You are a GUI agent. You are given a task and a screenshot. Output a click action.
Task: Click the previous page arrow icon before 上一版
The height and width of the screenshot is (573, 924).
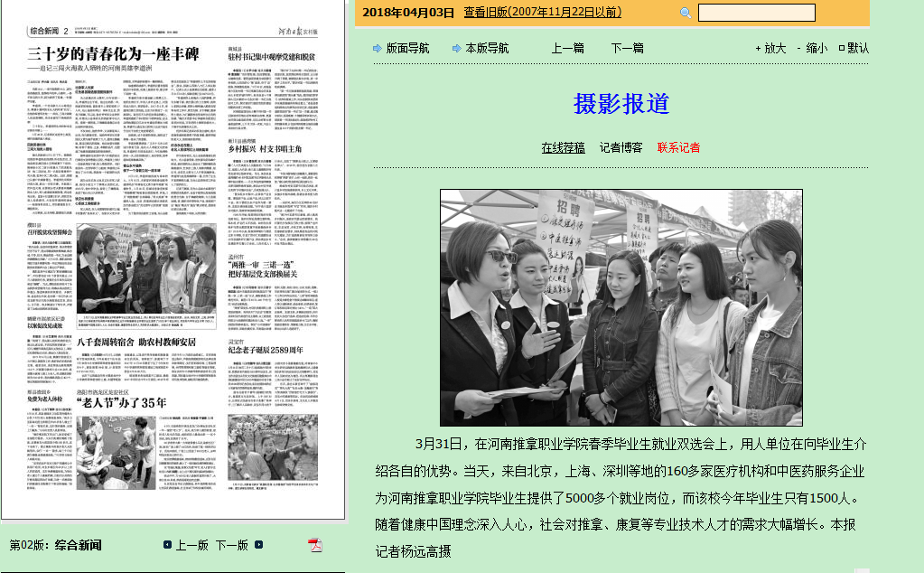pos(167,545)
